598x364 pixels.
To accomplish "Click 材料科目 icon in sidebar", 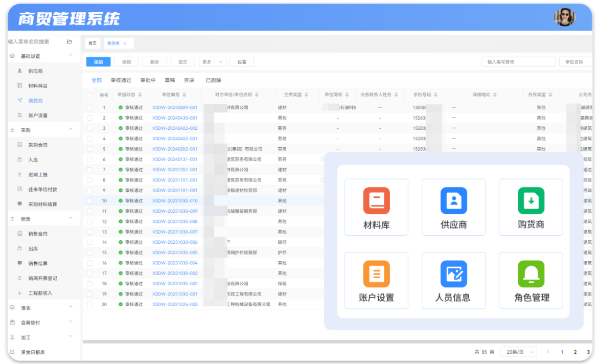I will click(20, 85).
